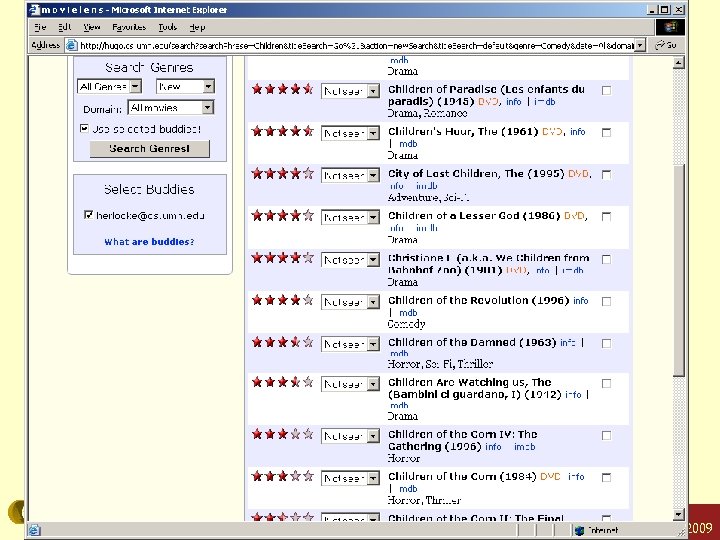Open the Favorites menu
Viewport: 720px width, 540px height.
pyautogui.click(x=129, y=28)
